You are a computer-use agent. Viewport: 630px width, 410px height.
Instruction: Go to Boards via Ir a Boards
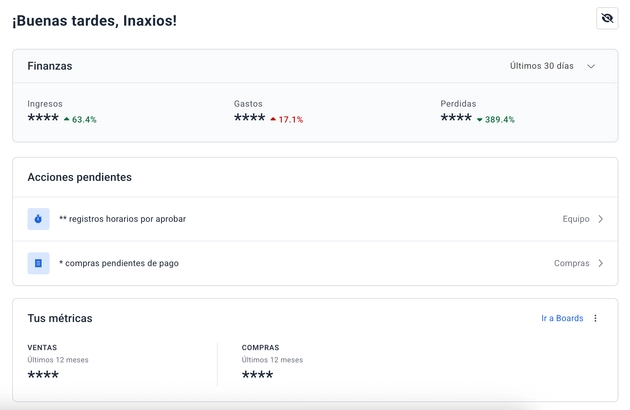pos(561,319)
